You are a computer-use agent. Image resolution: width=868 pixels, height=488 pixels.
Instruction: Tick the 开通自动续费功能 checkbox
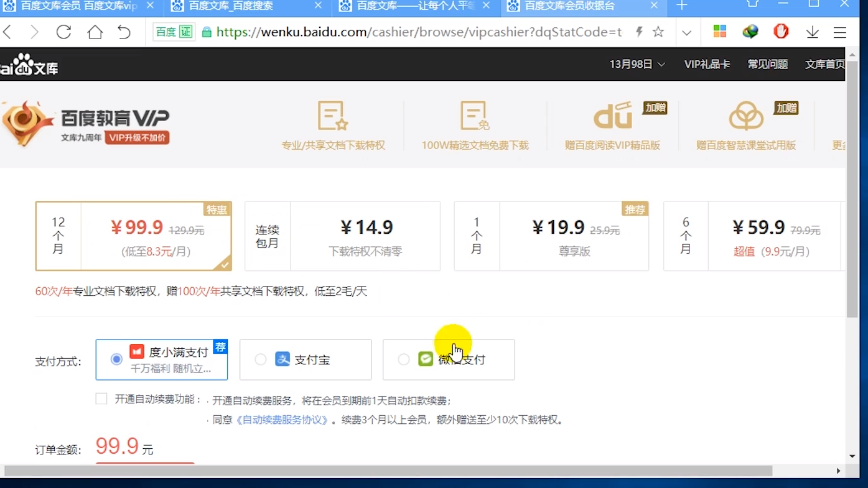click(101, 399)
